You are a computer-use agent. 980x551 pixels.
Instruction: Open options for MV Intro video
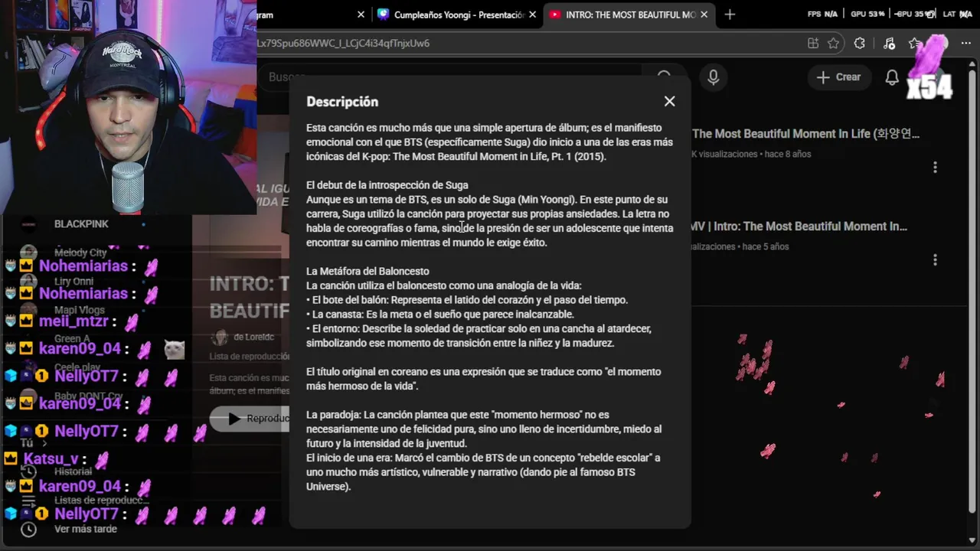point(935,260)
